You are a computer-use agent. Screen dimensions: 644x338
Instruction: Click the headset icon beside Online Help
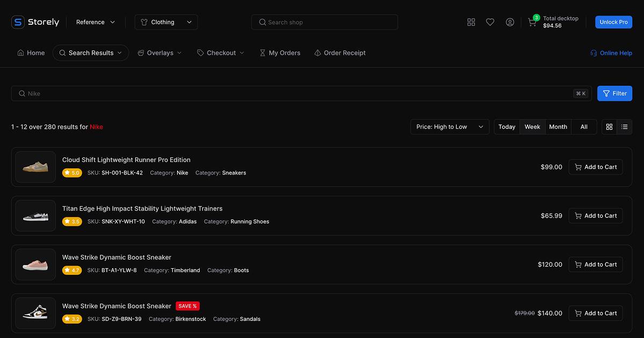coord(594,53)
